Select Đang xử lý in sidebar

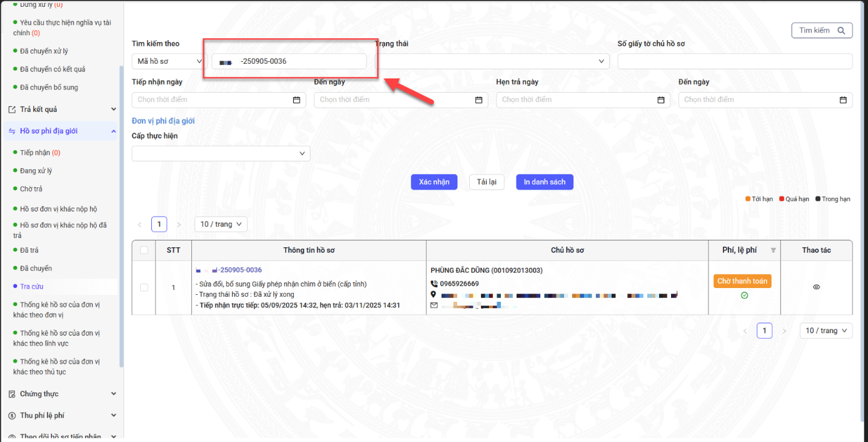point(36,171)
